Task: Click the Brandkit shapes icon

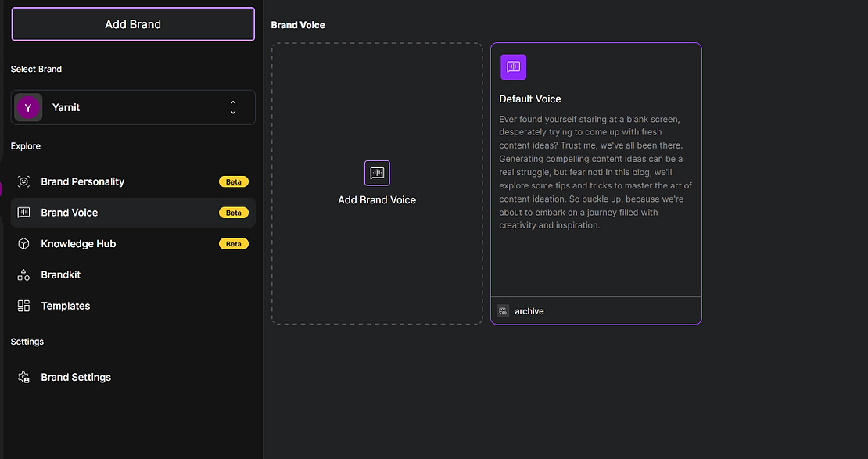Action: 23,274
